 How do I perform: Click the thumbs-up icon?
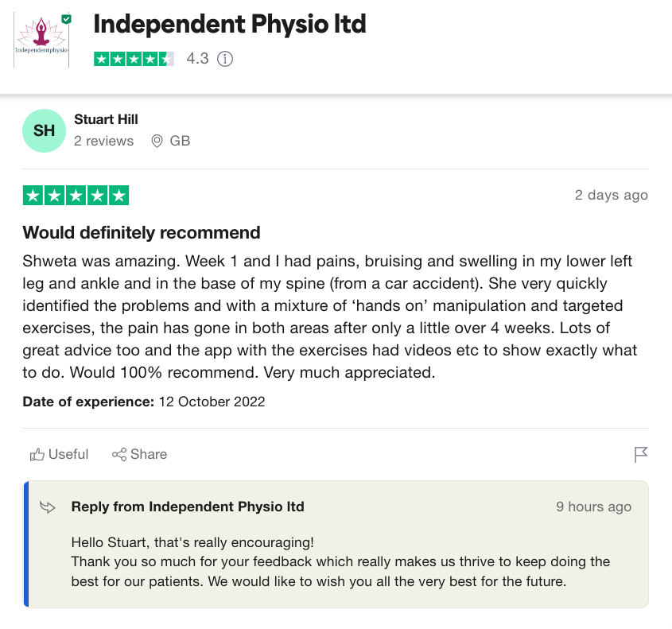point(37,455)
